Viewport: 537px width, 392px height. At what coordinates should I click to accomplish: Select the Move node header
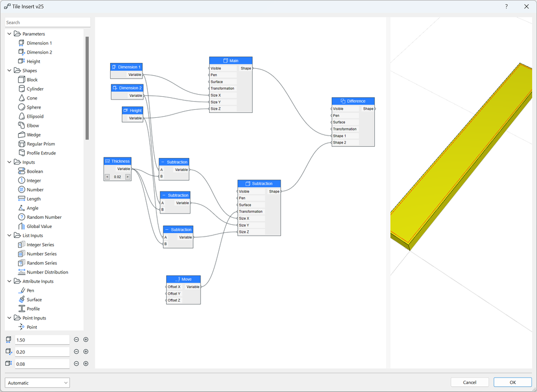[183, 279]
